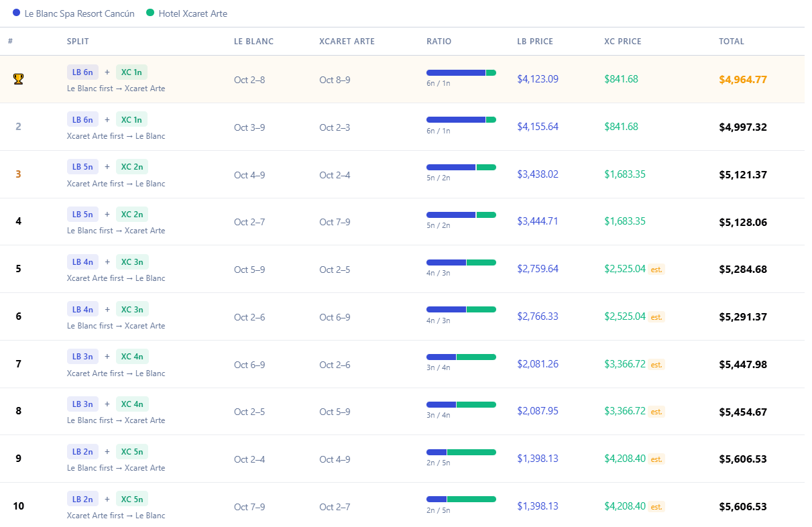Click the XC 1n badge in row 2
Image resolution: width=812 pixels, height=527 pixels.
[x=131, y=119]
